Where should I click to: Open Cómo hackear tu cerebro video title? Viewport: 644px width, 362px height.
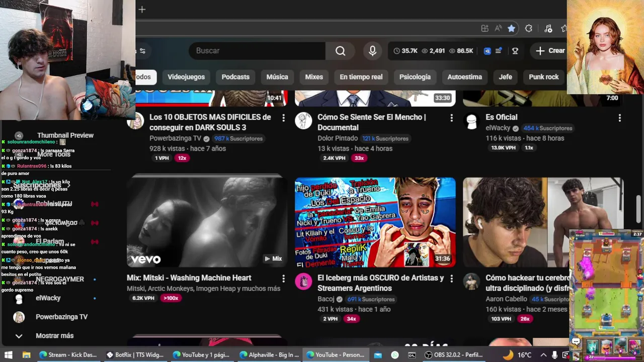(527, 283)
